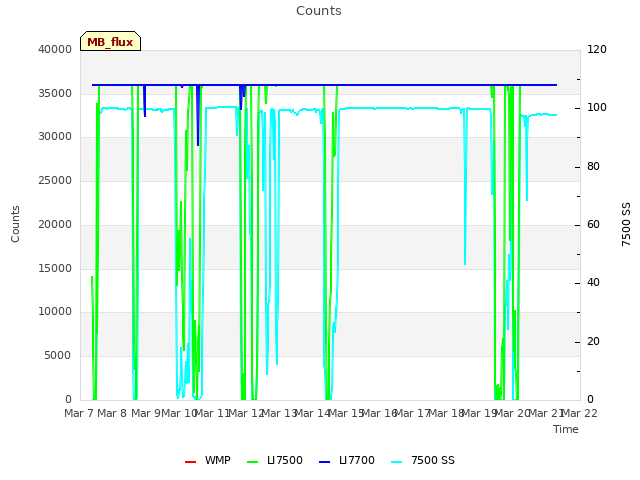
Task: Click the blue LI7700 legend color marker
Action: pos(324,462)
